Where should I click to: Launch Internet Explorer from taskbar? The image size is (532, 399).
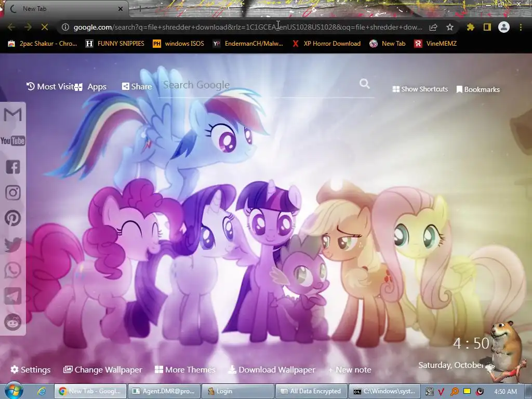[x=42, y=391]
